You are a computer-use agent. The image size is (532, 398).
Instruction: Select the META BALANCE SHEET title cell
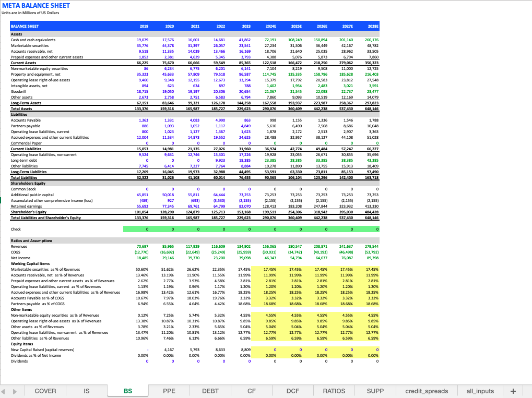[x=36, y=6]
